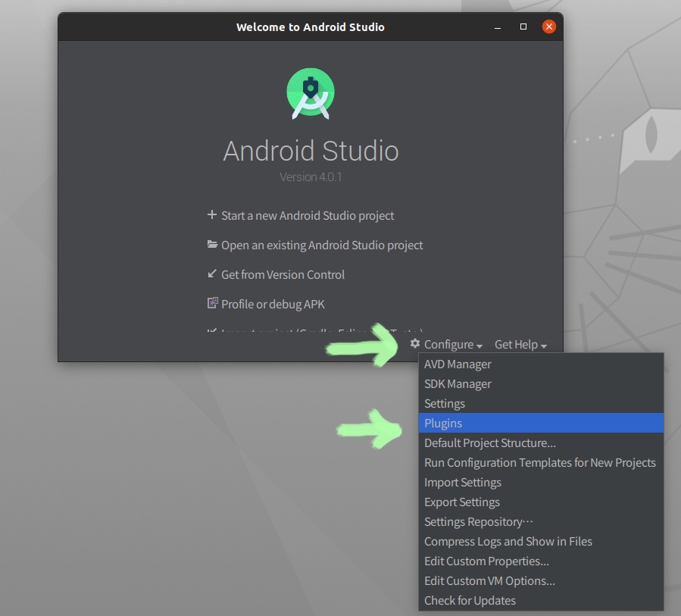Click the APK icon beside Profile or debug APK

point(212,303)
